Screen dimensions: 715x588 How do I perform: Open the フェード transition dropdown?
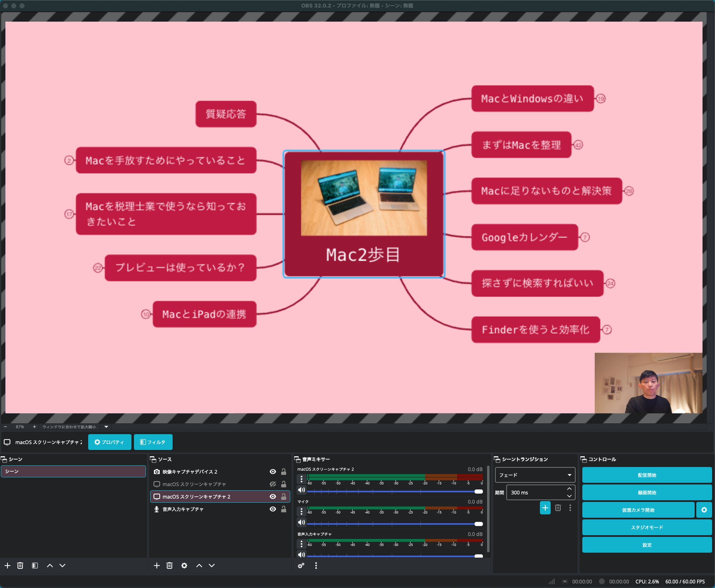coord(535,475)
